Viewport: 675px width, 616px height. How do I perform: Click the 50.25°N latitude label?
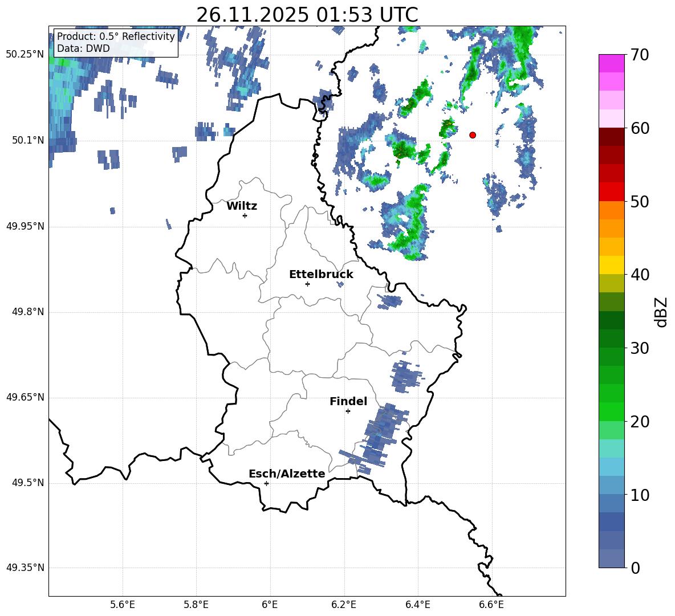(x=25, y=55)
